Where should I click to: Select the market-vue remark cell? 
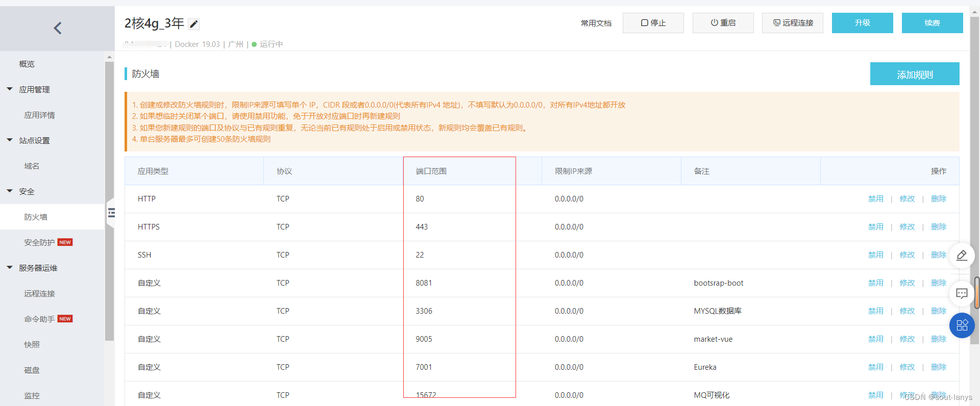pos(713,339)
